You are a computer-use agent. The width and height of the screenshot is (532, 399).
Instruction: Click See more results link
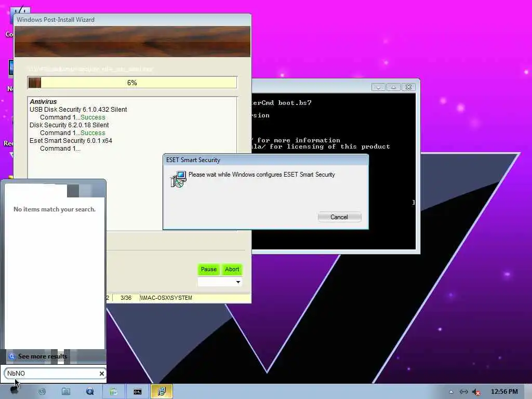(x=43, y=356)
